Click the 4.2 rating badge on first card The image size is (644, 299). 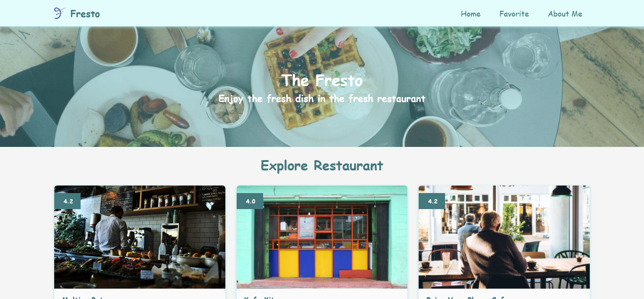point(67,201)
